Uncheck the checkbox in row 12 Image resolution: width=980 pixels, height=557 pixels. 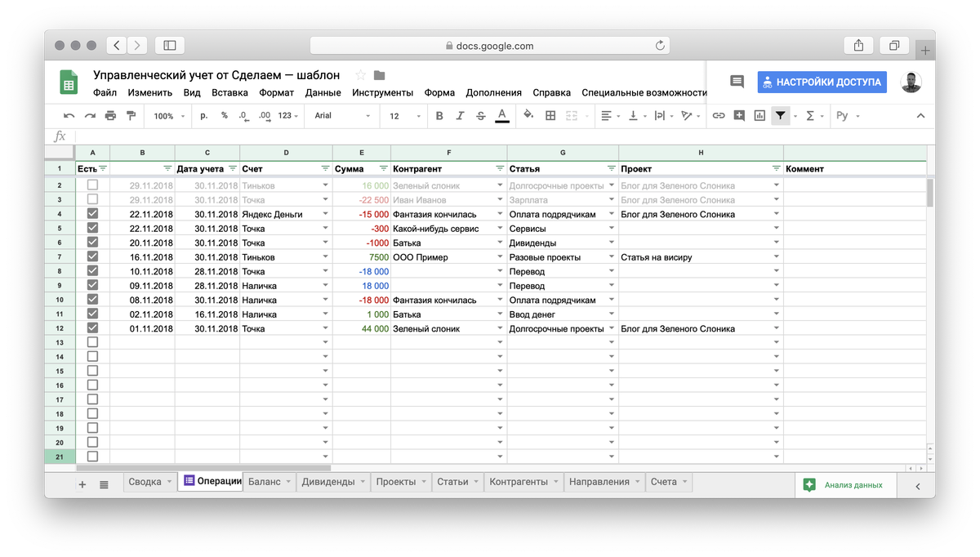[x=92, y=328]
